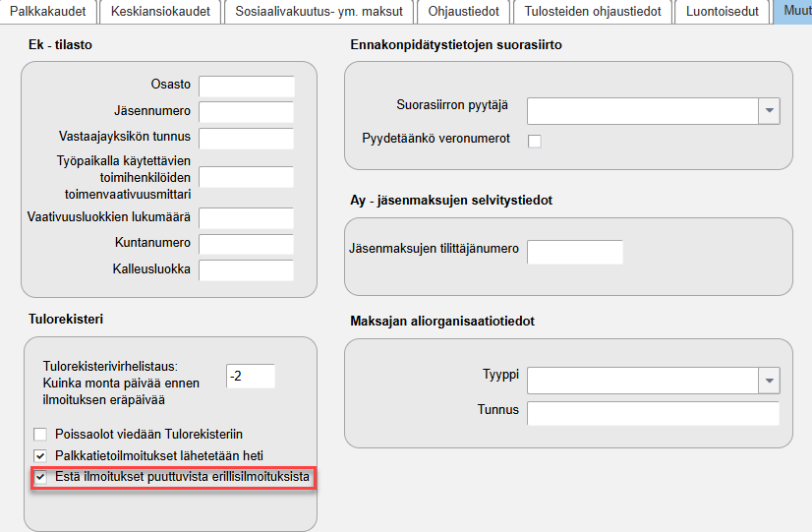Viewport: 812px width, 532px height.
Task: Click the Osasto input field
Action: 247,86
